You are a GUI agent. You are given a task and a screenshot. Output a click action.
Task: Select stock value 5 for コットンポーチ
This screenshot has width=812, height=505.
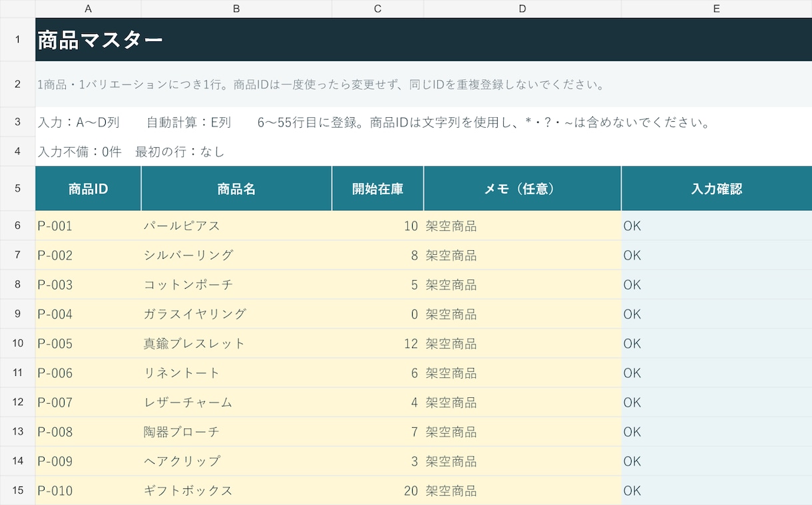tap(377, 285)
